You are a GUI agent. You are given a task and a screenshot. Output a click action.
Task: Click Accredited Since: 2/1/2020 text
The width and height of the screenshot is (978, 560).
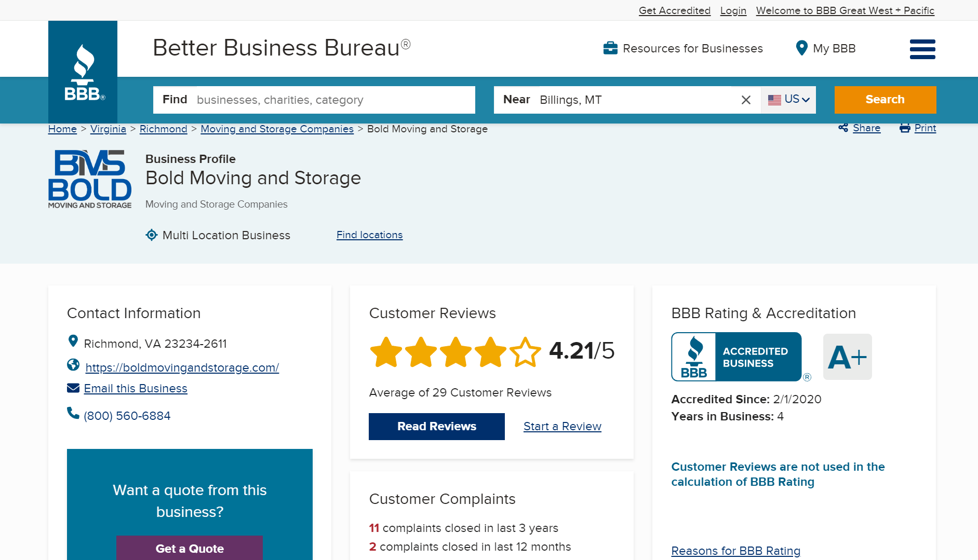click(x=746, y=399)
